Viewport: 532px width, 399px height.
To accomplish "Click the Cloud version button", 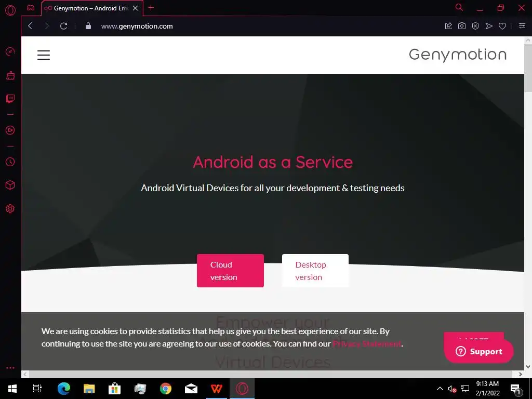I will tap(230, 271).
